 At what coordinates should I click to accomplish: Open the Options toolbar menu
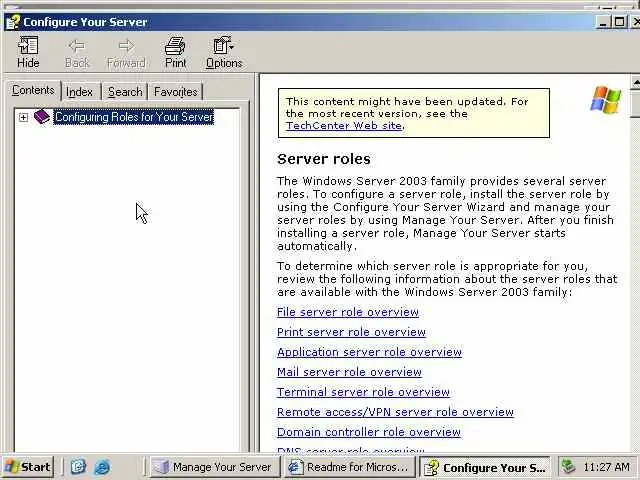coord(224,52)
